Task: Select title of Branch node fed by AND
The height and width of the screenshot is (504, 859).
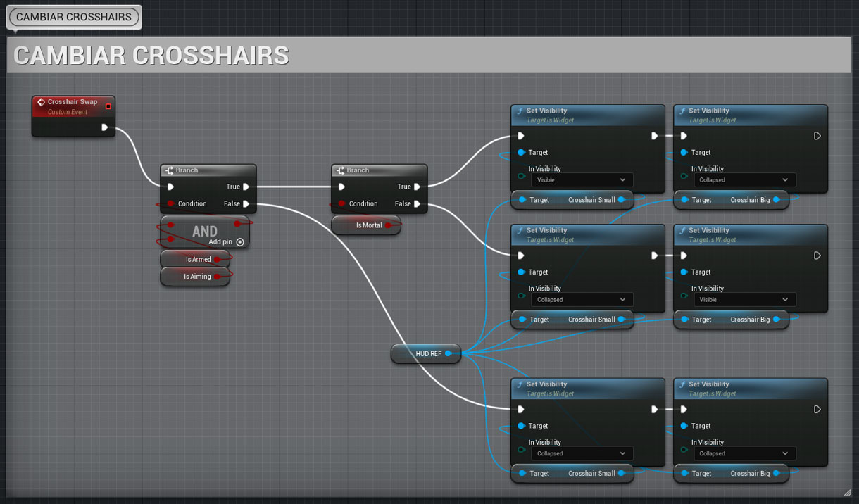Action: [x=187, y=170]
